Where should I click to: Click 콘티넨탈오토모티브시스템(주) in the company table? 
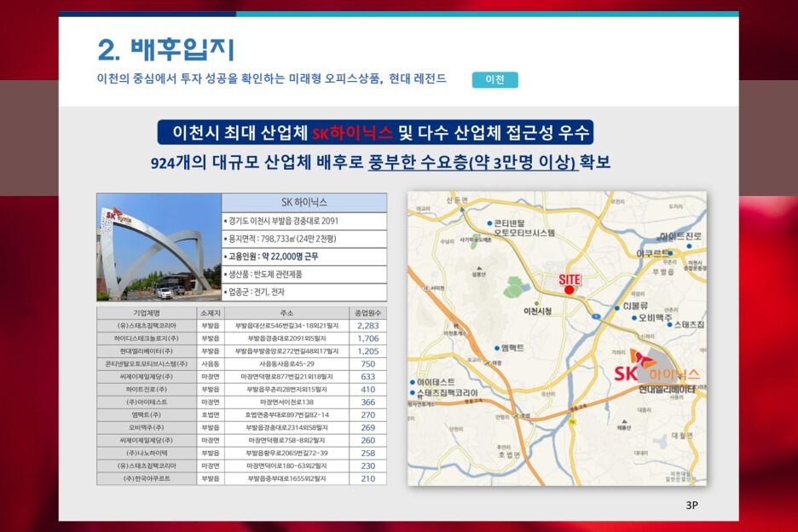tap(147, 364)
